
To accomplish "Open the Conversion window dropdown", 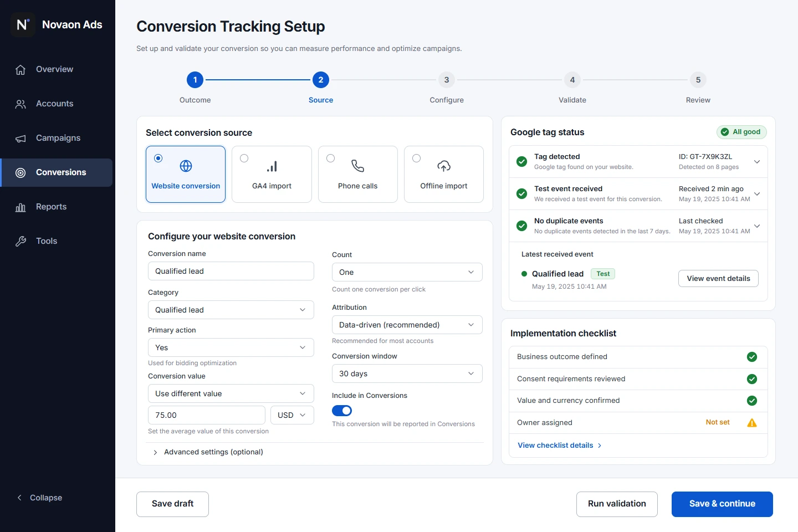I will [x=407, y=374].
